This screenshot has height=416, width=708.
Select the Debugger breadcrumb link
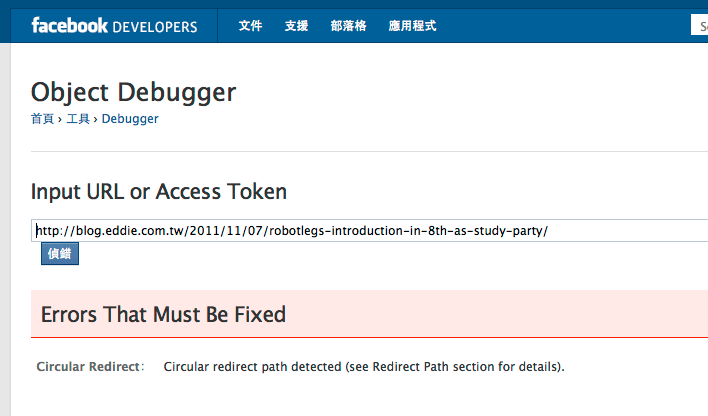[x=130, y=119]
